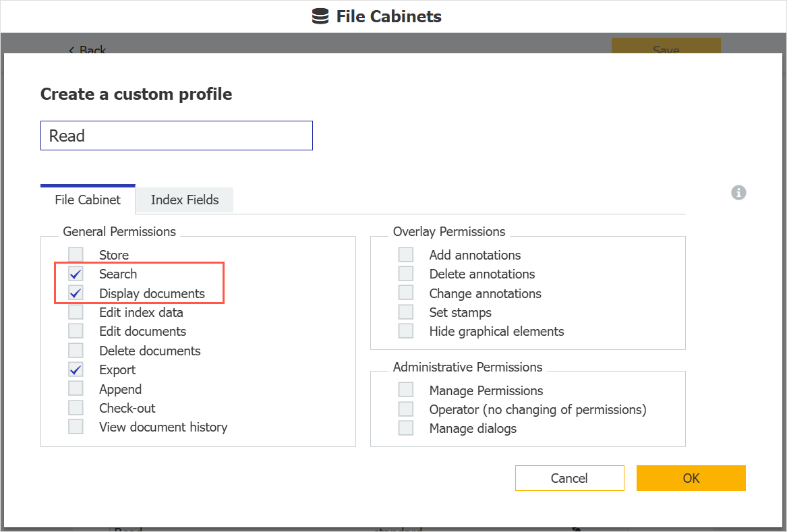Image resolution: width=787 pixels, height=532 pixels.
Task: Enable Manage Permissions
Action: coord(405,390)
